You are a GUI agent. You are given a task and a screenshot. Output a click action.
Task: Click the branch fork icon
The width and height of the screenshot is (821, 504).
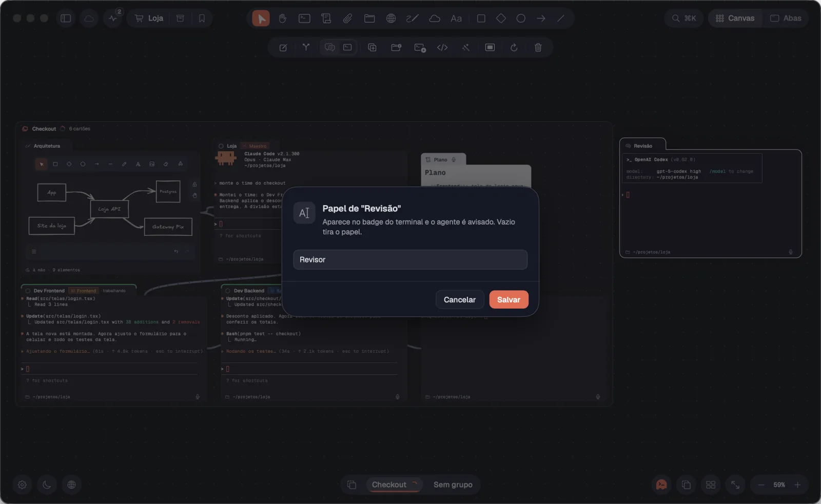pyautogui.click(x=306, y=48)
